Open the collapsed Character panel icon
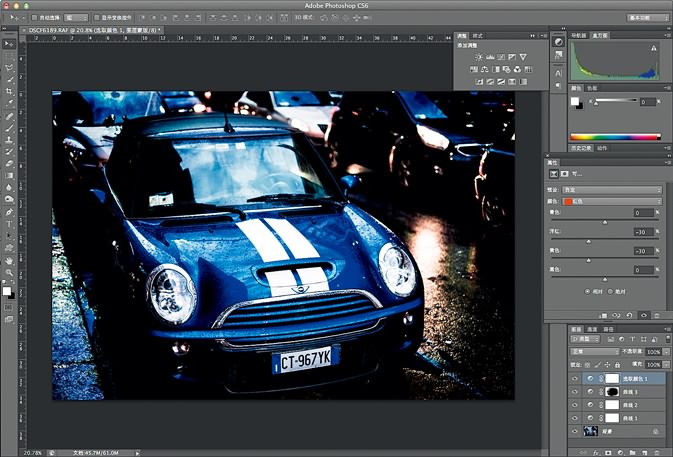Screen dimensions: 673x457 (558, 73)
